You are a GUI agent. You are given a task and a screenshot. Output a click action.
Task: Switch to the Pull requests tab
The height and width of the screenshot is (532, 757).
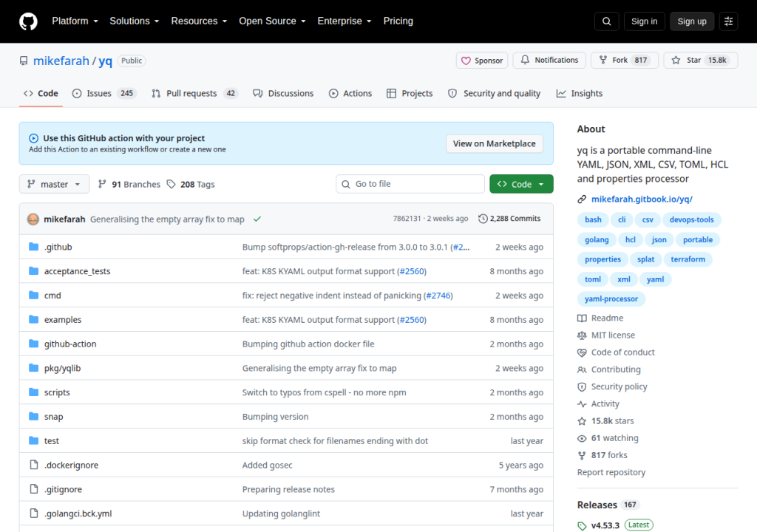point(195,93)
